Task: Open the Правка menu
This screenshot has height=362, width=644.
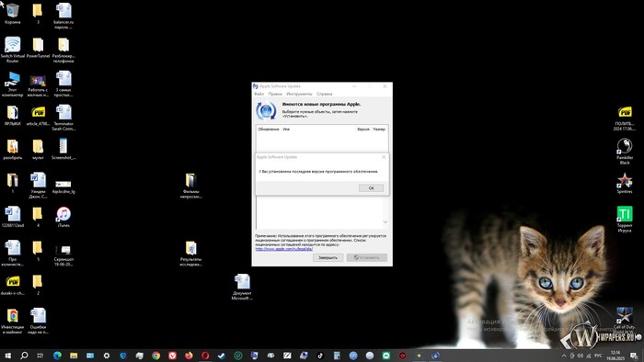Action: (275, 94)
